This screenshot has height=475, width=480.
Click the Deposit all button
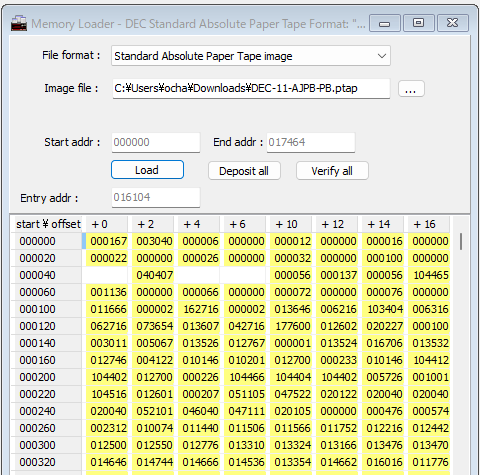[x=244, y=171]
